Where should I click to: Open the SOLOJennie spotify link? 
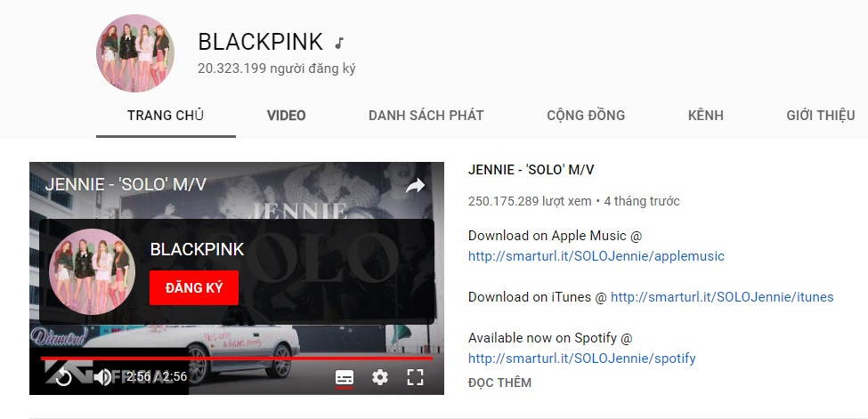(582, 359)
